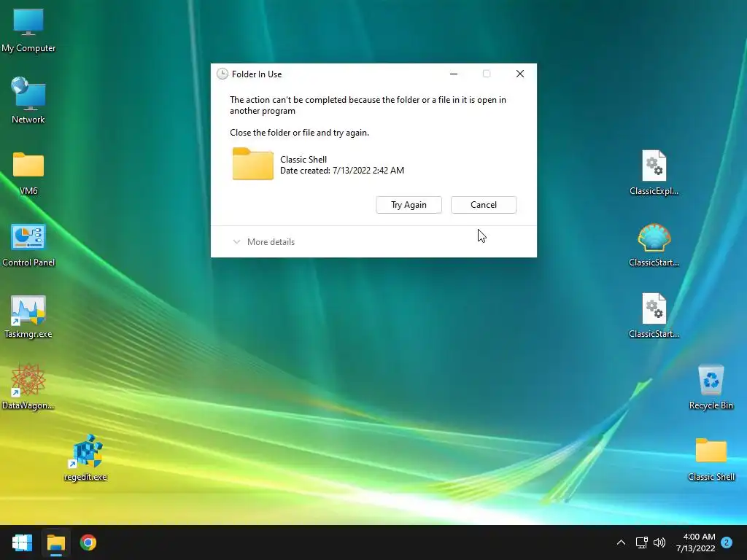
Task: Open the Control Panel desktop icon
Action: (28, 245)
